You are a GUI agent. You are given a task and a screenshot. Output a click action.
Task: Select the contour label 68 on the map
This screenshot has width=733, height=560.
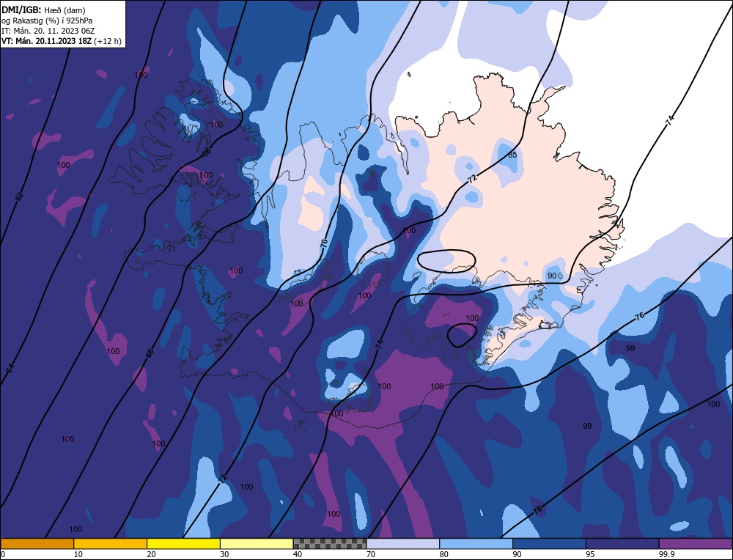pos(149,354)
